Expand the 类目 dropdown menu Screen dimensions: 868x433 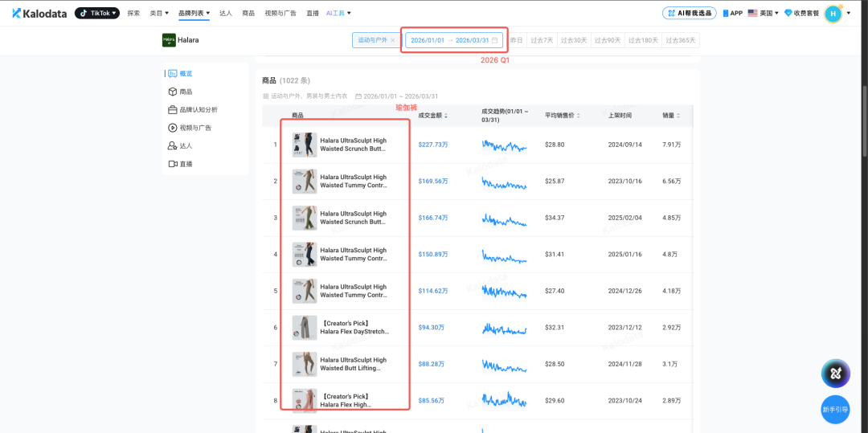coord(159,13)
